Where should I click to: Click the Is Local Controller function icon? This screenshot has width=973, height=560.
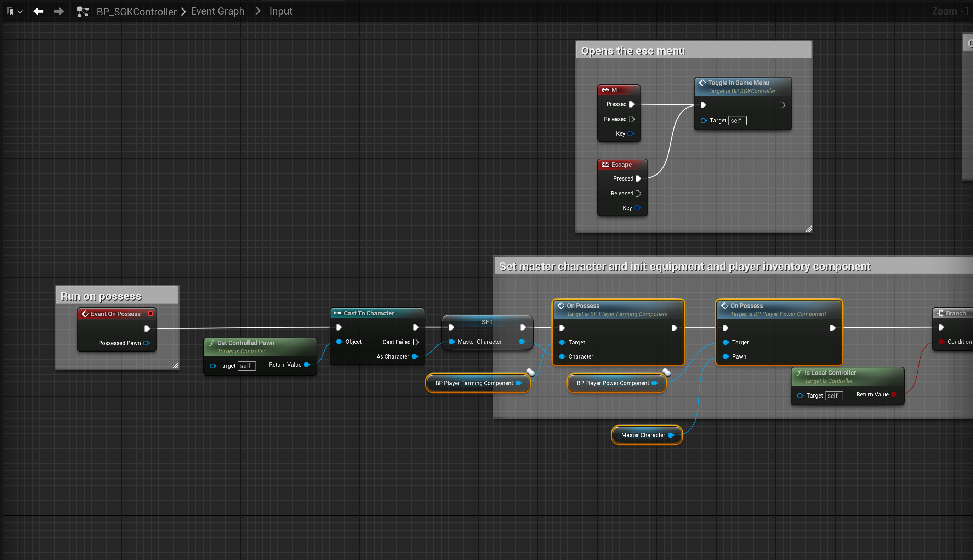[799, 372]
